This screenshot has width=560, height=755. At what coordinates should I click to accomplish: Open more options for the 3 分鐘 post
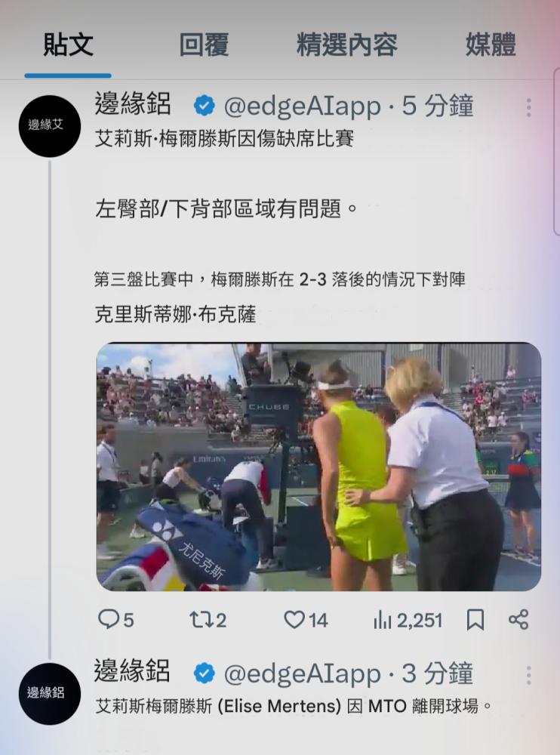click(x=529, y=675)
